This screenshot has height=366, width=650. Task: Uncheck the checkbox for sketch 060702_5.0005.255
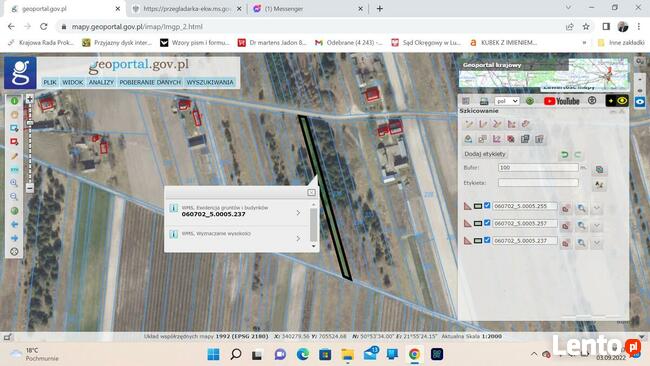point(487,206)
